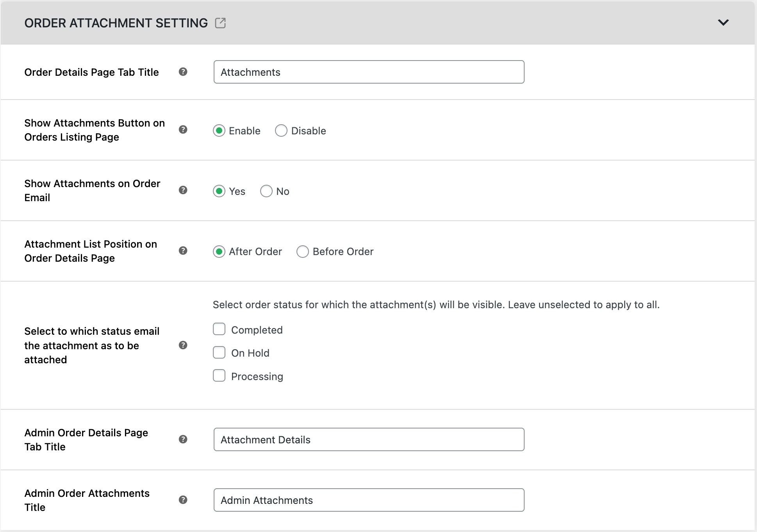The height and width of the screenshot is (532, 757).
Task: Click the Admin Attachments title field
Action: click(x=369, y=500)
